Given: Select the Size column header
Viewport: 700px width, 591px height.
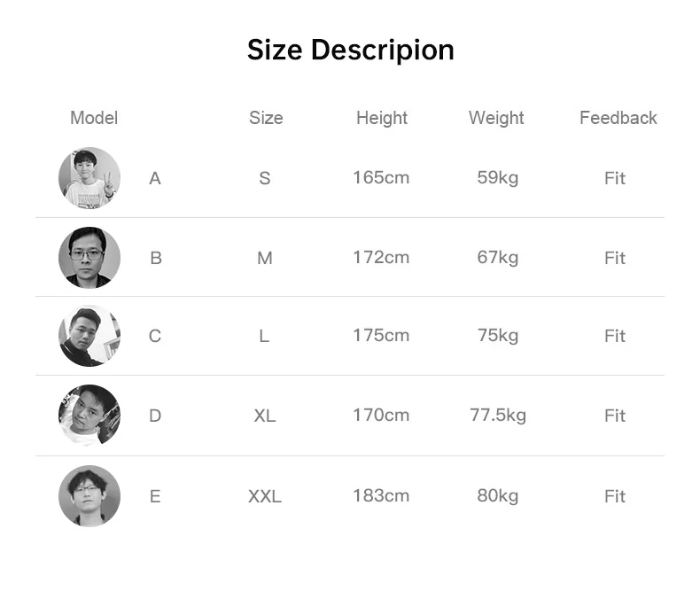Looking at the screenshot, I should pyautogui.click(x=266, y=118).
